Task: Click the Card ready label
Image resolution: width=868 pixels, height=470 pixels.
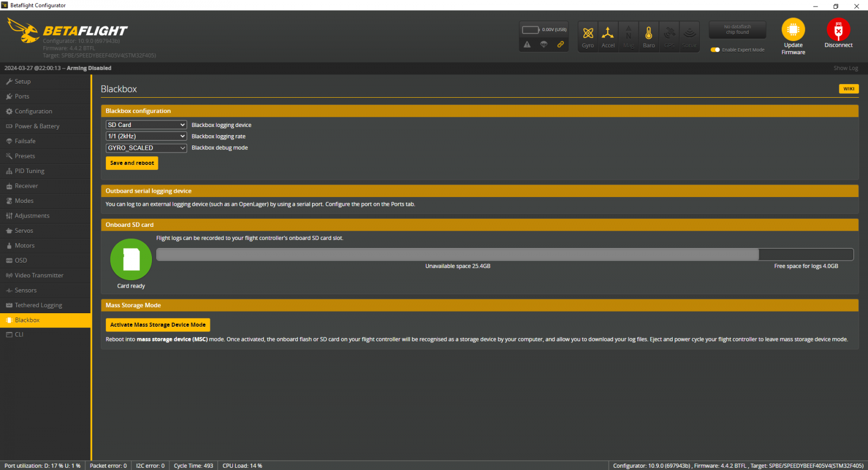Action: pyautogui.click(x=131, y=286)
